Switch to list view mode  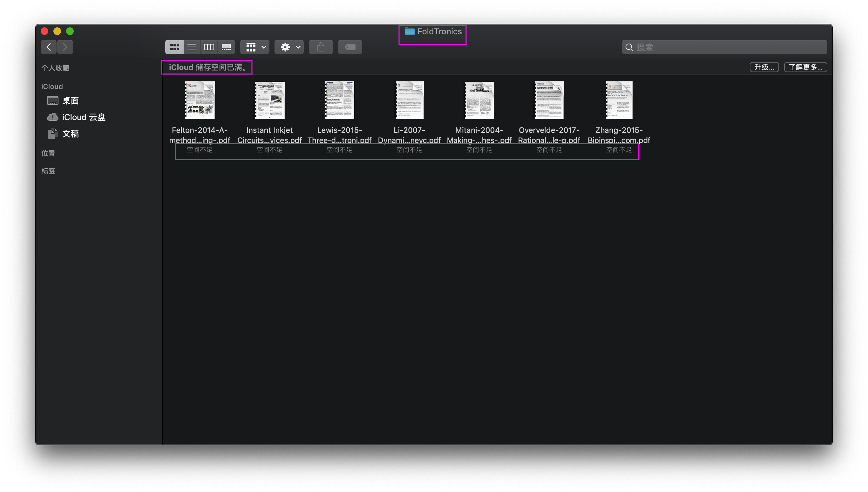pyautogui.click(x=192, y=47)
